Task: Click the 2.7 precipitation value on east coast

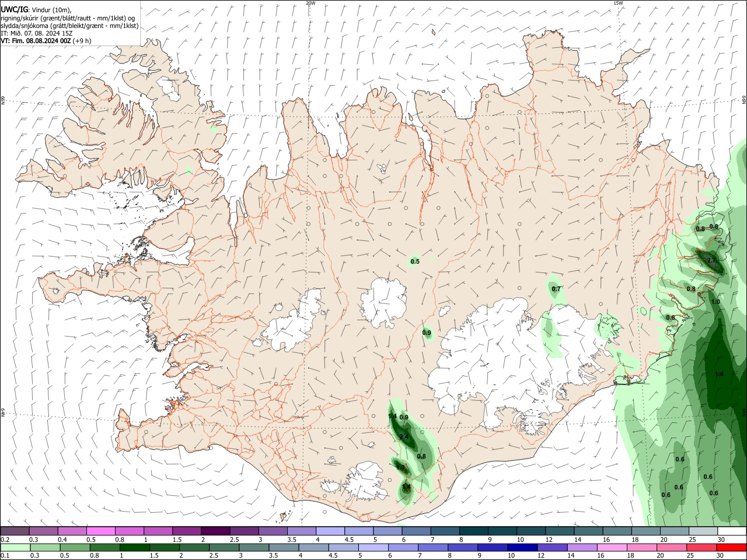Action: [x=711, y=260]
